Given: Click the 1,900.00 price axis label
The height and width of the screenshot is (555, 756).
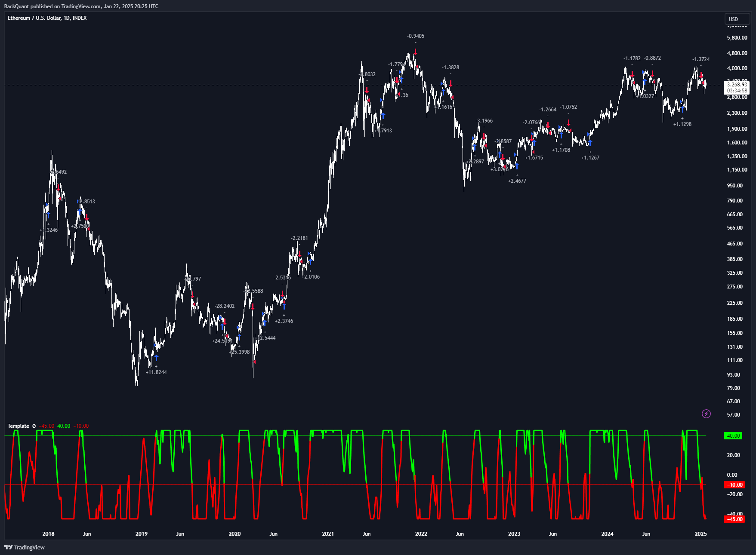Looking at the screenshot, I should pyautogui.click(x=737, y=129).
